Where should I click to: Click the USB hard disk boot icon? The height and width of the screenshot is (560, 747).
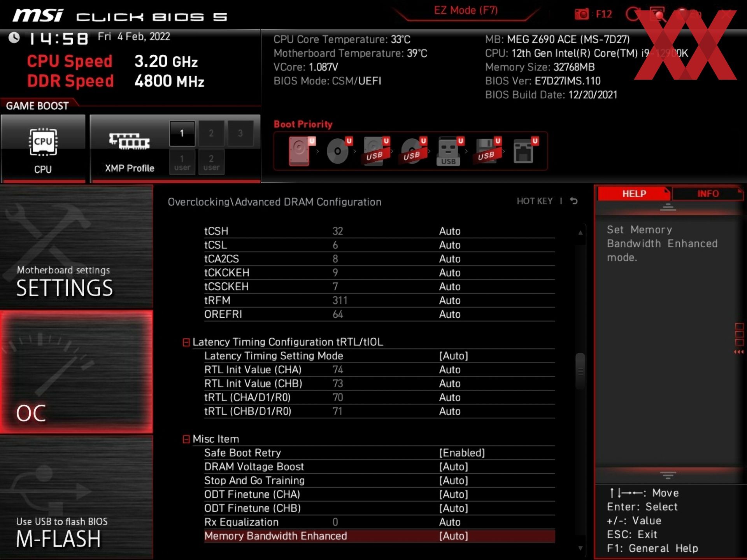point(376,151)
